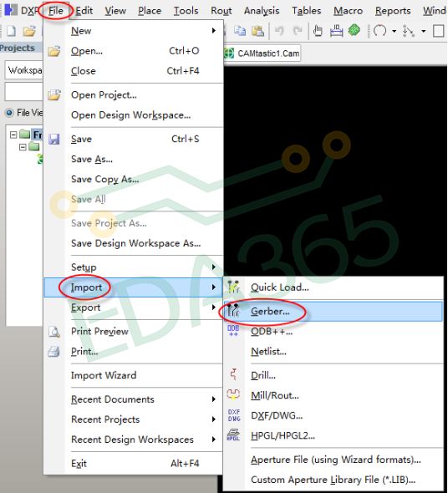Open the File menu

click(x=56, y=11)
